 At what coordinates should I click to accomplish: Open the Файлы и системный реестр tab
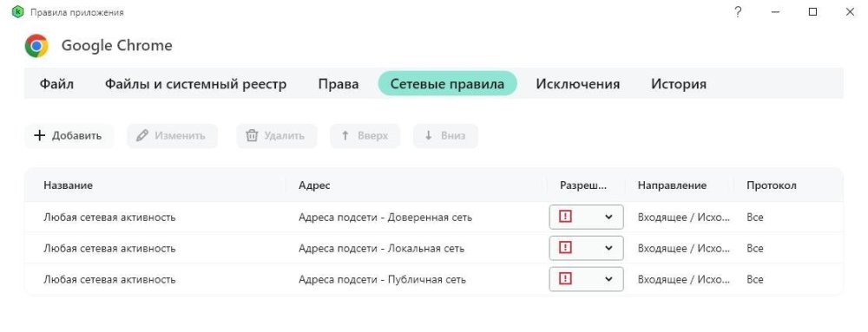click(196, 84)
